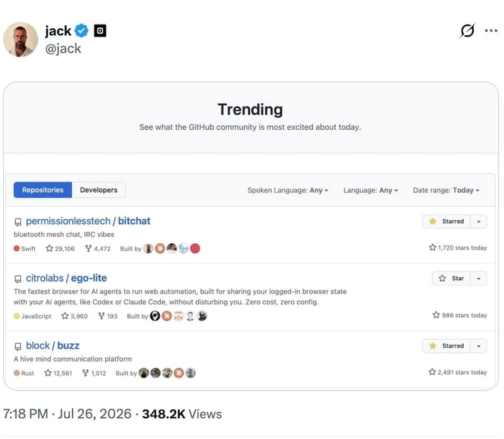Image resolution: width=504 pixels, height=439 pixels.
Task: Click the repo icon beside ego-lite
Action: [18, 278]
